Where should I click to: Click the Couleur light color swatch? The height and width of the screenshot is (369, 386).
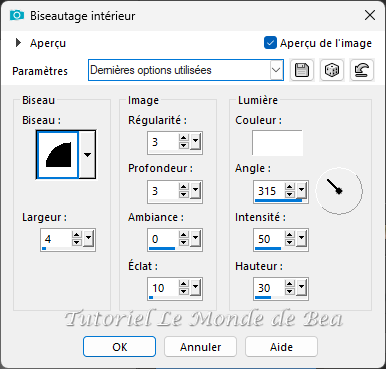(277, 143)
